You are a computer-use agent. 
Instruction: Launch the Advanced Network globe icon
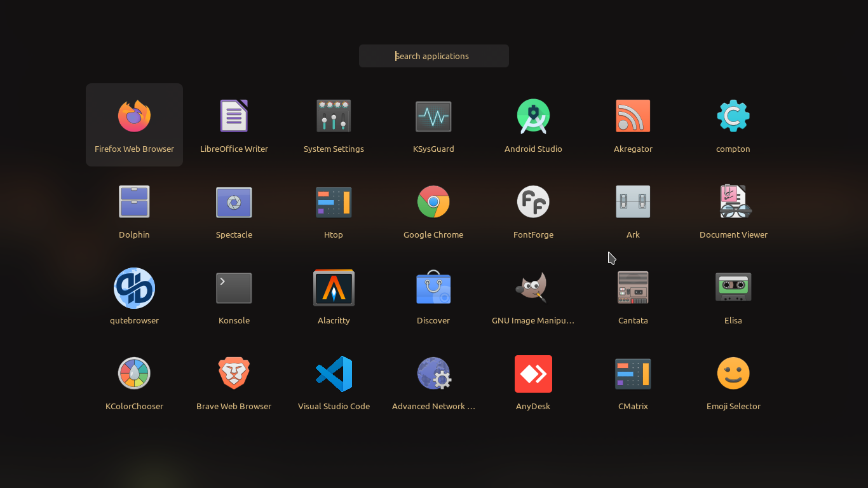[x=434, y=374]
